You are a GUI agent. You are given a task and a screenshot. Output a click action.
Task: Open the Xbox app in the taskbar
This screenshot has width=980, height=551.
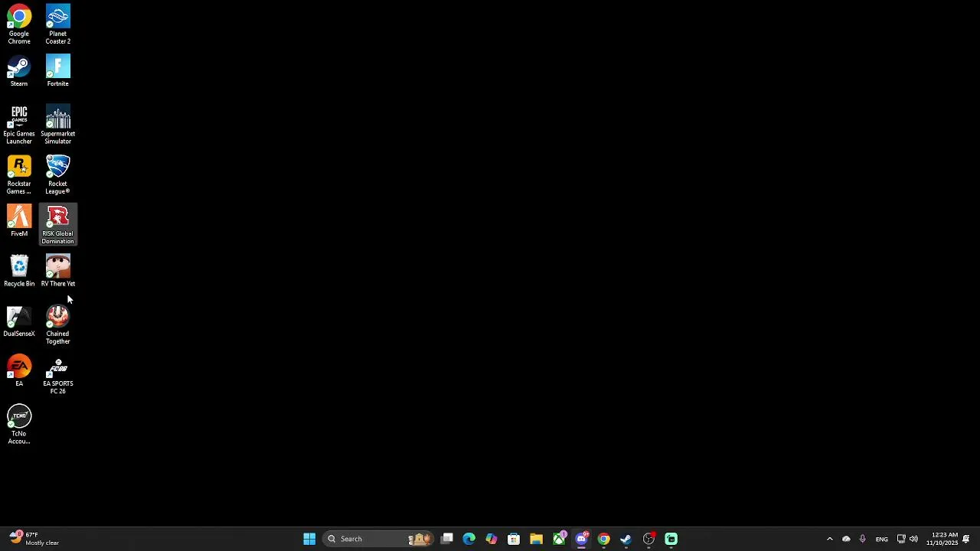pos(559,539)
